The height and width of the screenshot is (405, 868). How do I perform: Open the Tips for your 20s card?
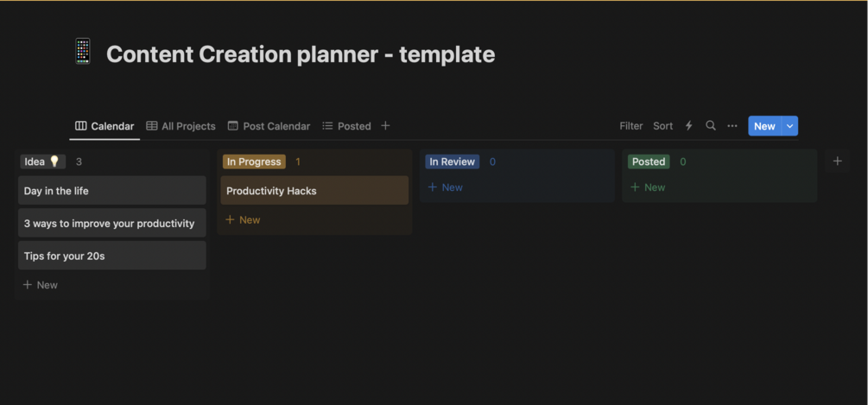(111, 256)
